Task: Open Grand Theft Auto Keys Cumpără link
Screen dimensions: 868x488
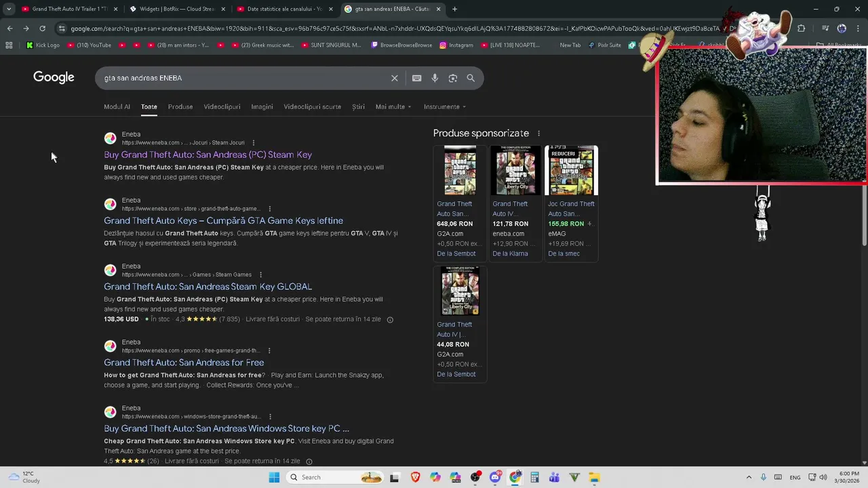Action: pyautogui.click(x=223, y=220)
